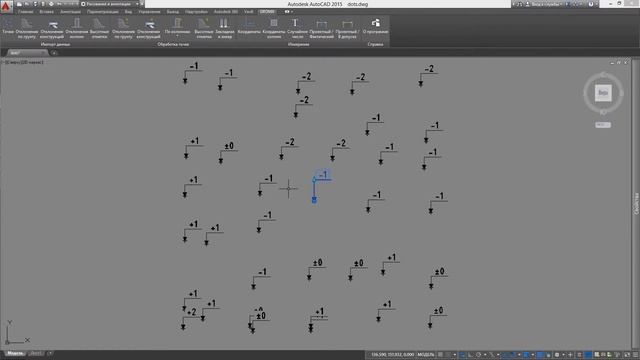Click the Закладная в анкер tool
640x360 pixels.
coord(224,28)
